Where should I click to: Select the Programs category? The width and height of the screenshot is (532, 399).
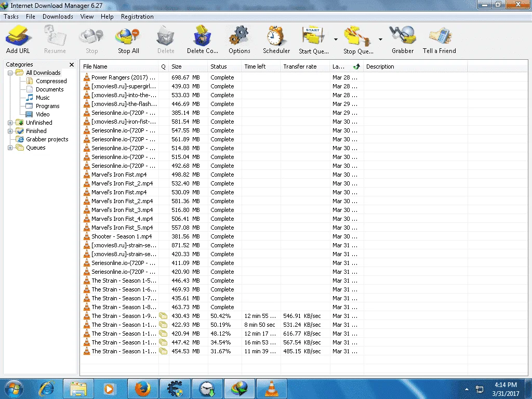click(x=47, y=106)
